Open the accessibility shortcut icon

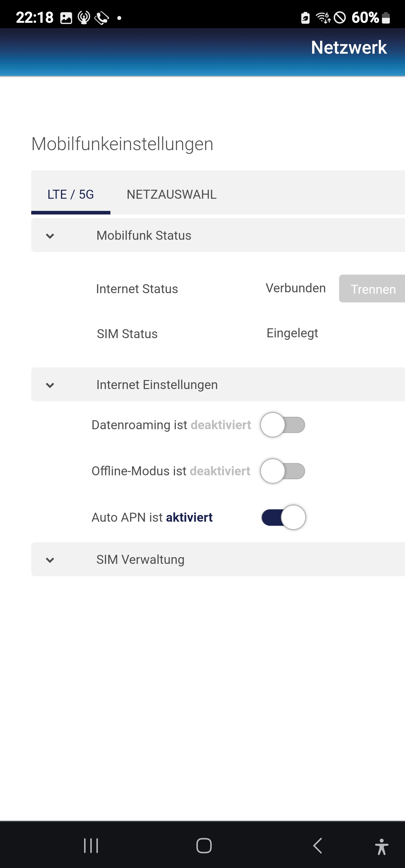coord(381,846)
